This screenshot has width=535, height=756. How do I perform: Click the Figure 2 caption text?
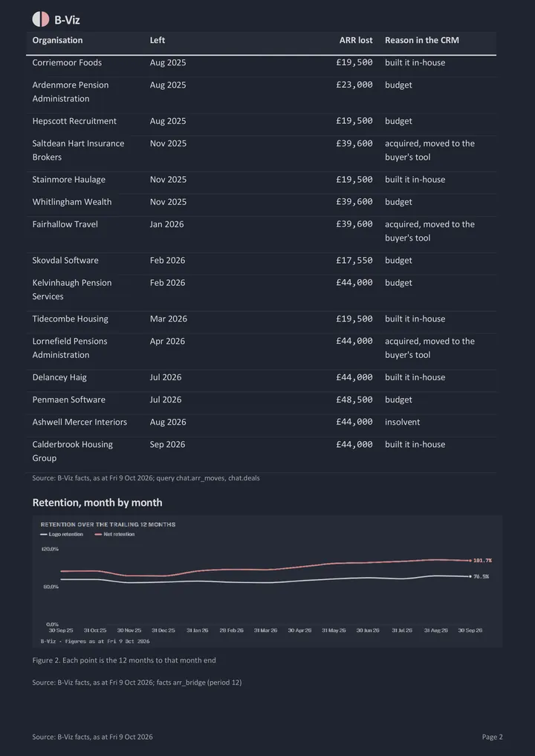click(124, 660)
